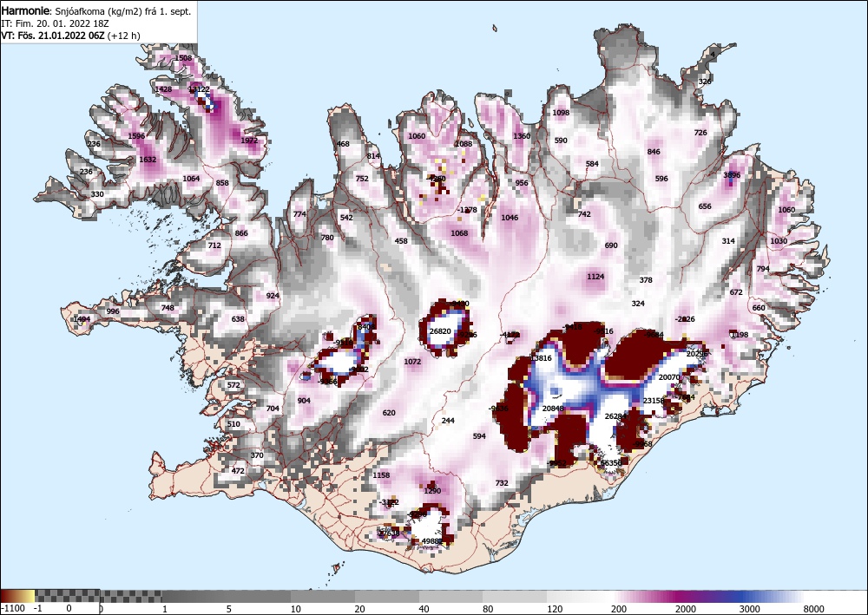Click the map value 26284
The width and height of the screenshot is (868, 615).
[x=615, y=416]
